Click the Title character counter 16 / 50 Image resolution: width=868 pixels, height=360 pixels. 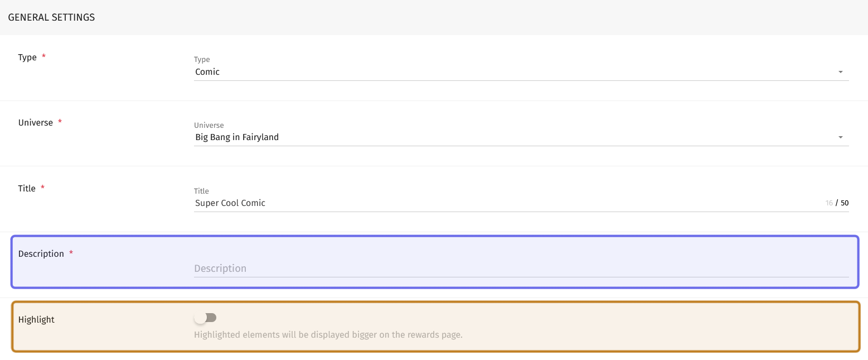coord(837,203)
